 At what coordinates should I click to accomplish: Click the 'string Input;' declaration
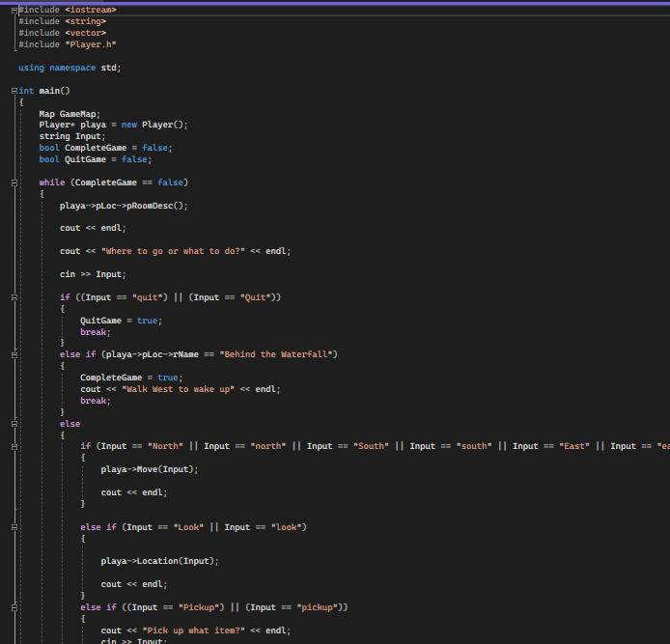pos(72,136)
